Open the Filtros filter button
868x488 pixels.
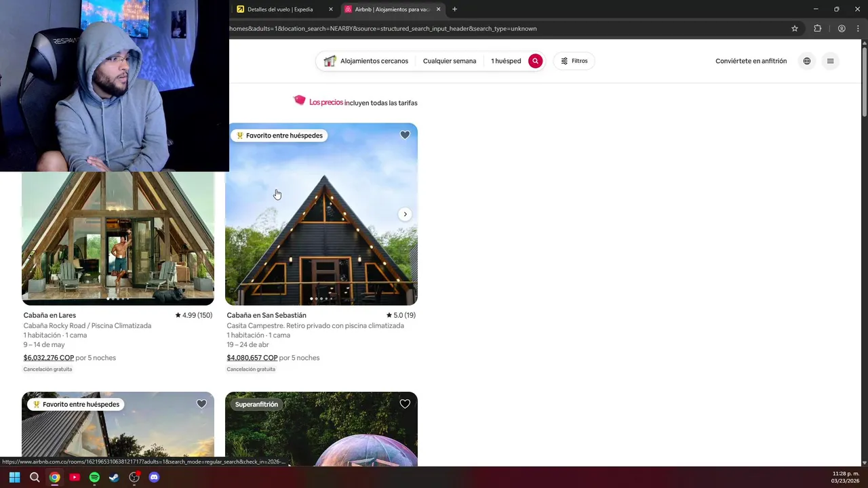[x=574, y=61]
